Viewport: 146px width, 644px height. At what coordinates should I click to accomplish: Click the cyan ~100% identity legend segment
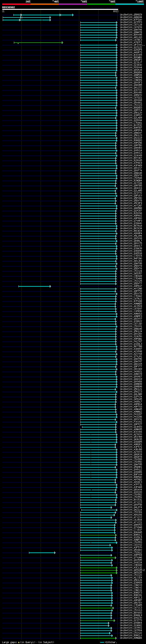click(x=130, y=4)
